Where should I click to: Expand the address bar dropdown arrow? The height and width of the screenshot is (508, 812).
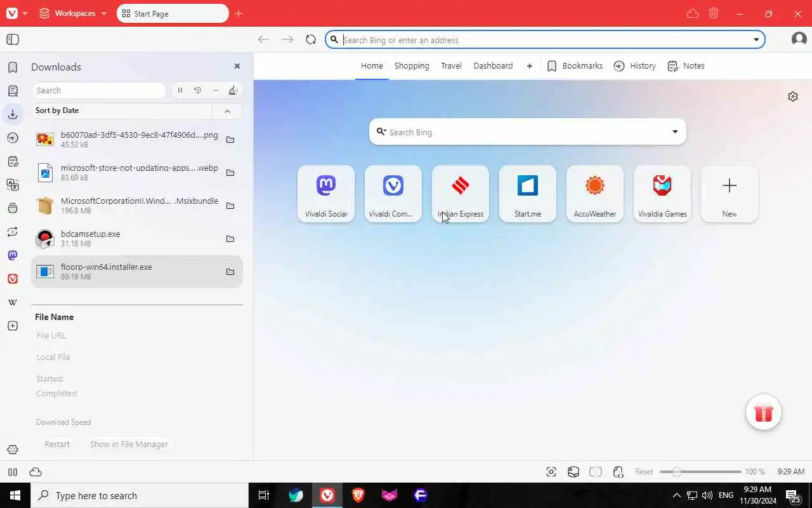pos(756,40)
